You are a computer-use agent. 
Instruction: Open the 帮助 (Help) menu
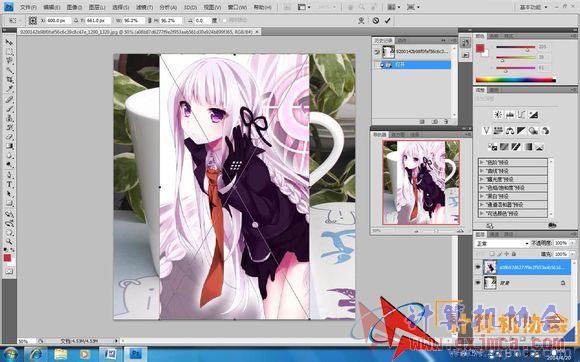point(262,7)
